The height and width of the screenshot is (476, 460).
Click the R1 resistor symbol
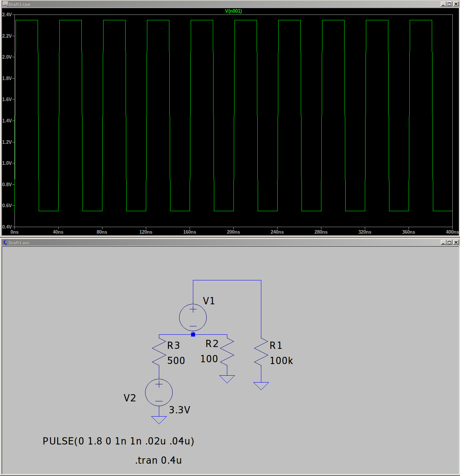click(x=261, y=352)
